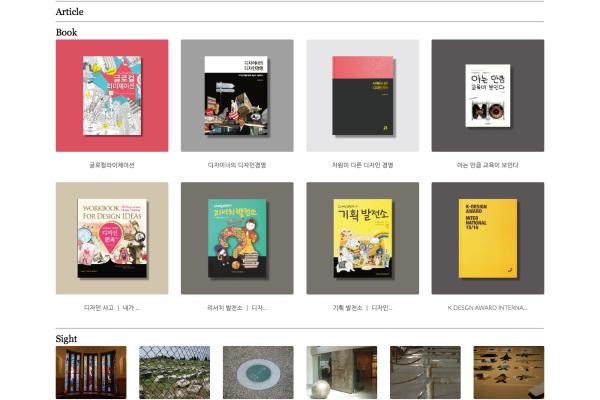Select the dark objects on beige Sight photo

point(508,372)
